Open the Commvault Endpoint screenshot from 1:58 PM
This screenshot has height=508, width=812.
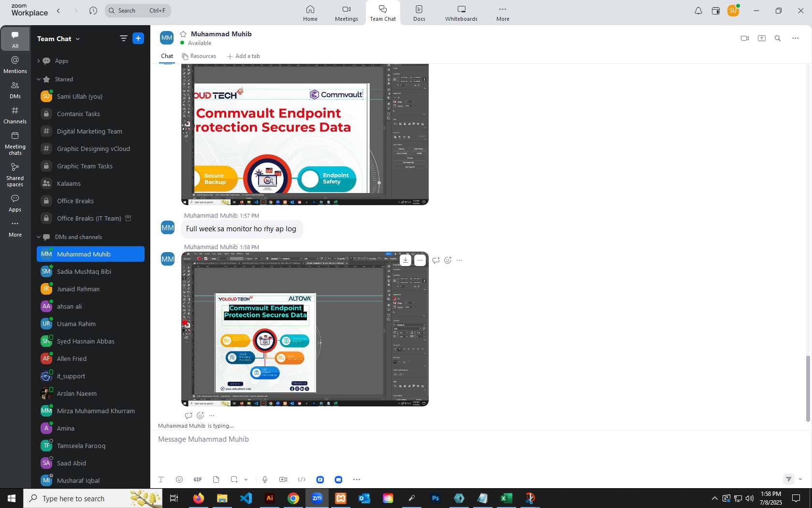(x=305, y=329)
